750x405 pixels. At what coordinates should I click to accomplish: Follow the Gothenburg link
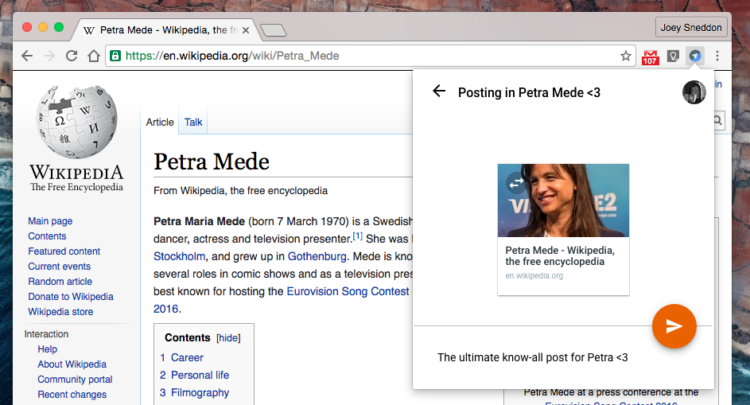pos(317,256)
